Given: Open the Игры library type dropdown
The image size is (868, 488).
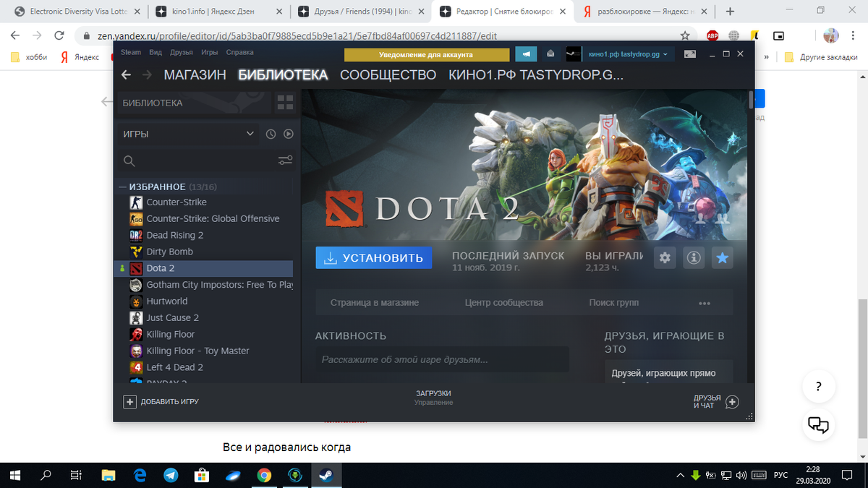Looking at the screenshot, I should click(188, 134).
